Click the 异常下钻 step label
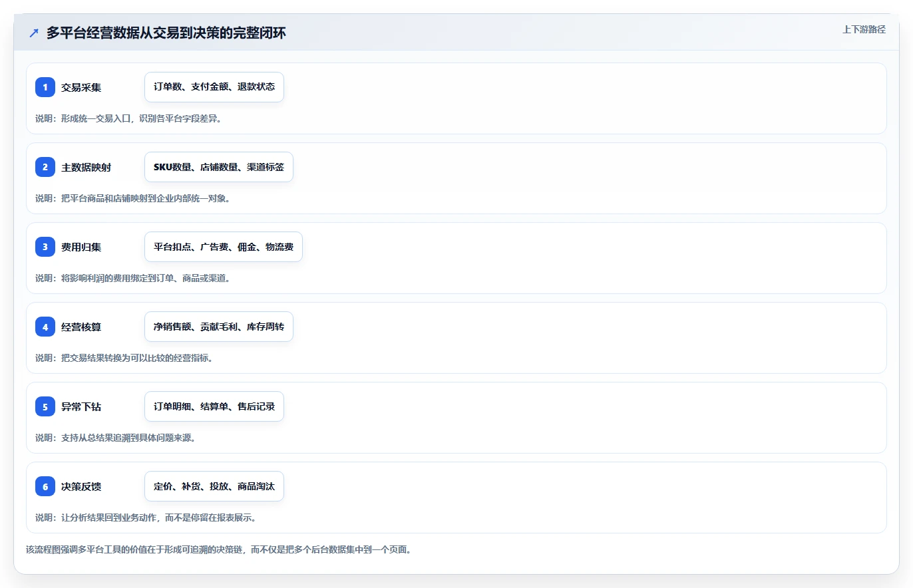 [x=81, y=406]
